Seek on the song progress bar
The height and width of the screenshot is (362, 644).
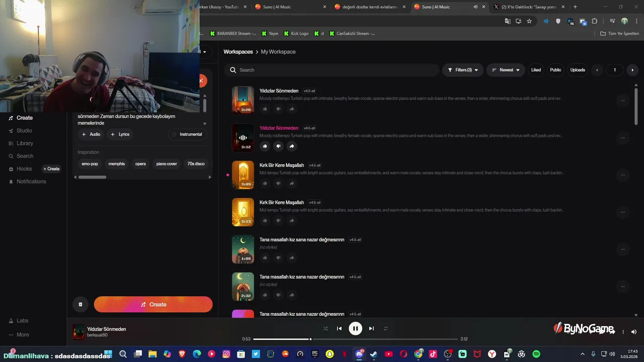[355, 339]
